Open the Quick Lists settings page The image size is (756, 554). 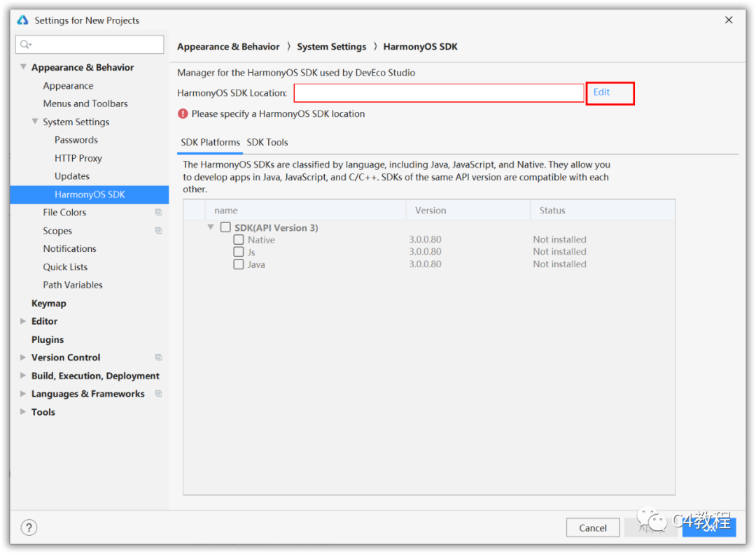click(x=65, y=267)
